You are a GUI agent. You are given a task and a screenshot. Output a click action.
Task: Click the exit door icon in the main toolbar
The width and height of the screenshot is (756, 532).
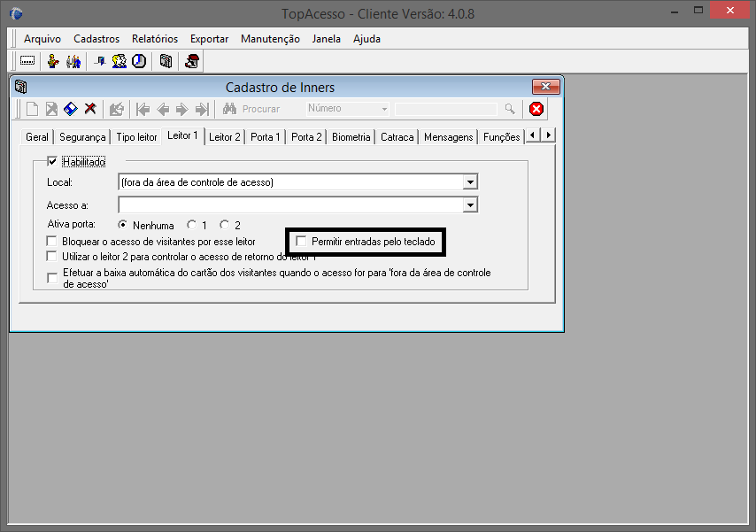99,61
